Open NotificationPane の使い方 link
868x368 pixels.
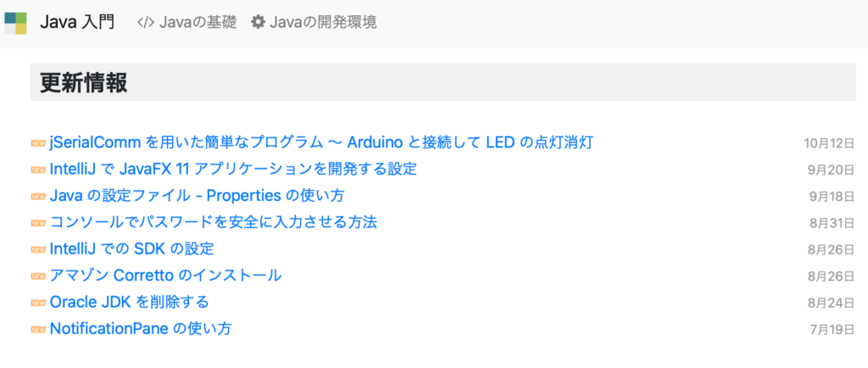click(141, 329)
